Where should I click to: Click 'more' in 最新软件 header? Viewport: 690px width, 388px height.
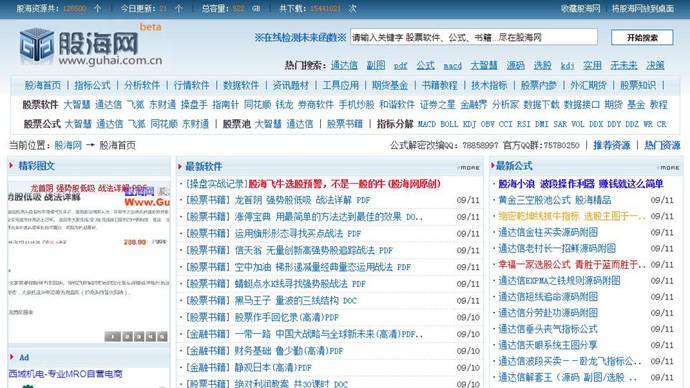click(x=470, y=168)
